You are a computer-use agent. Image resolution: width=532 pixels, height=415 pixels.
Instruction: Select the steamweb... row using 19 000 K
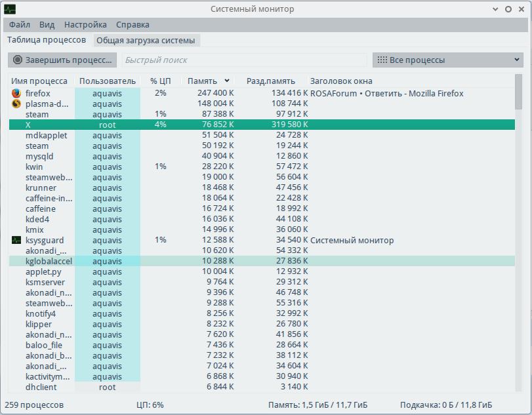click(x=262, y=177)
